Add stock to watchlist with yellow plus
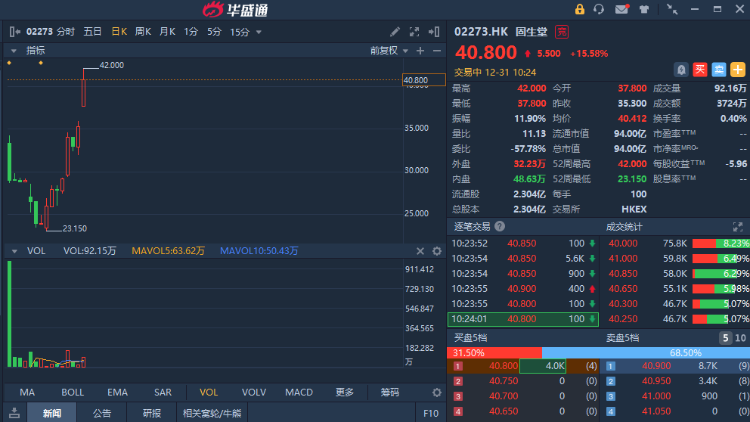Image resolution: width=750 pixels, height=422 pixels. pos(738,70)
